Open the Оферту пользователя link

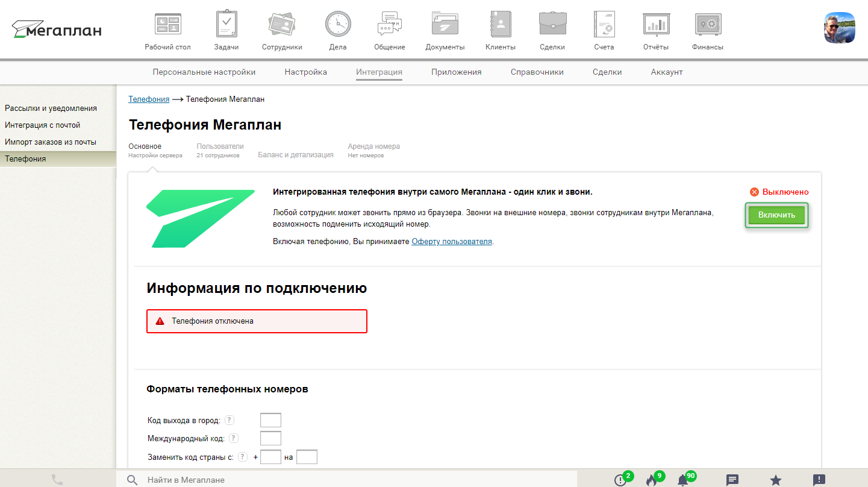452,241
